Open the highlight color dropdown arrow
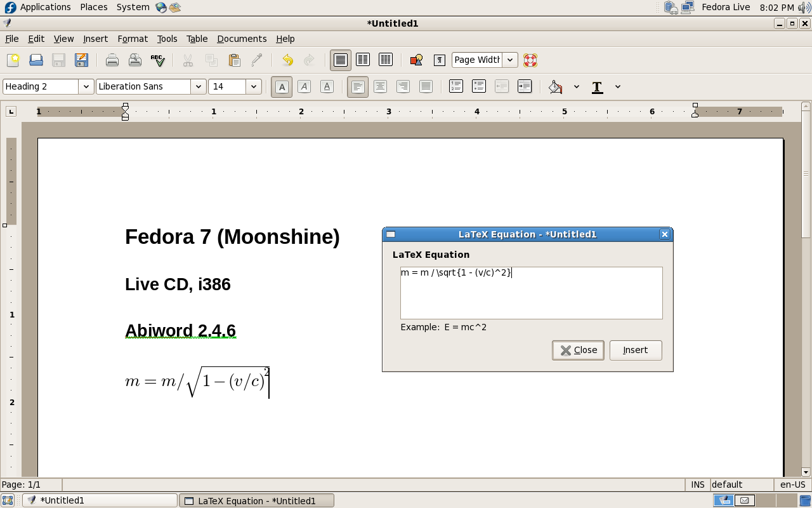 click(x=577, y=87)
